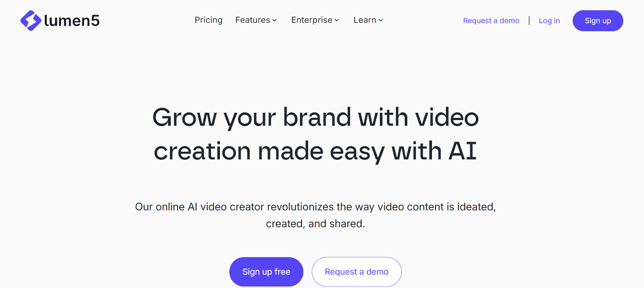The width and height of the screenshot is (644, 288).
Task: Click the word 'AI' in the headline
Action: point(463,151)
